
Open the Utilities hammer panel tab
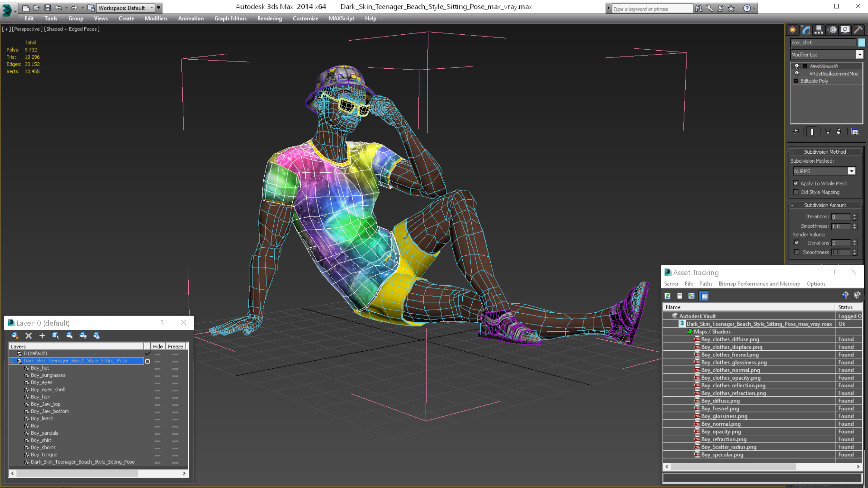click(x=858, y=30)
